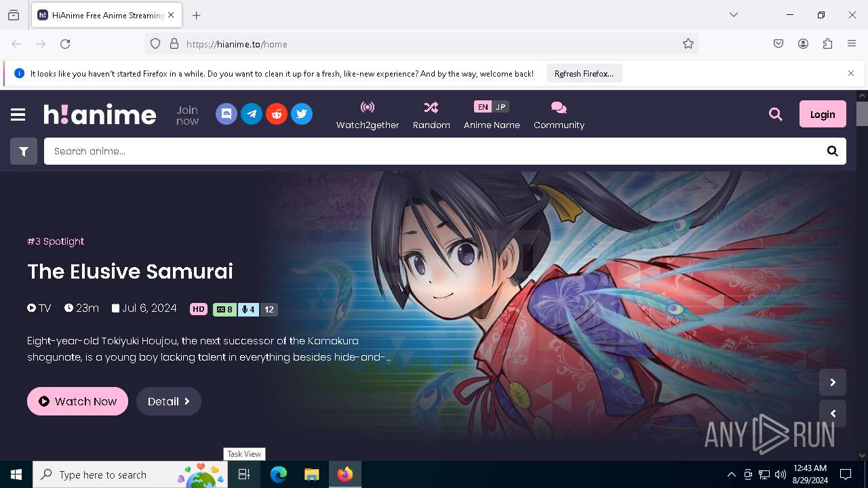
Task: Close the HiAnime tab
Action: coord(171,15)
